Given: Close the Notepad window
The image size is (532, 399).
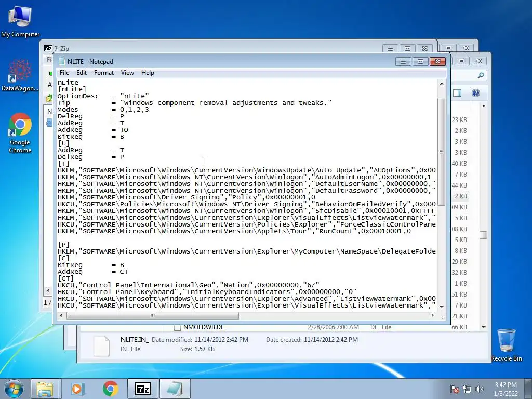Looking at the screenshot, I should pos(437,61).
